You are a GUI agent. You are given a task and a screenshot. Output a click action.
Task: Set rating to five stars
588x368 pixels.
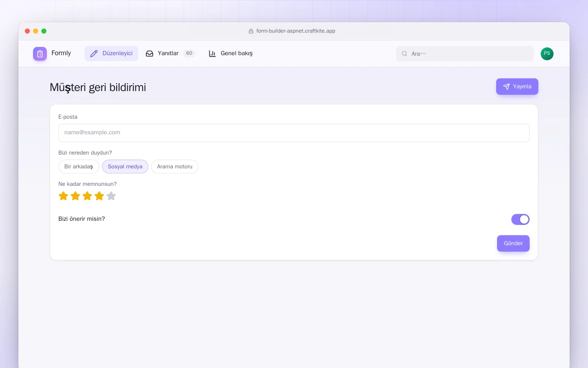click(x=111, y=196)
